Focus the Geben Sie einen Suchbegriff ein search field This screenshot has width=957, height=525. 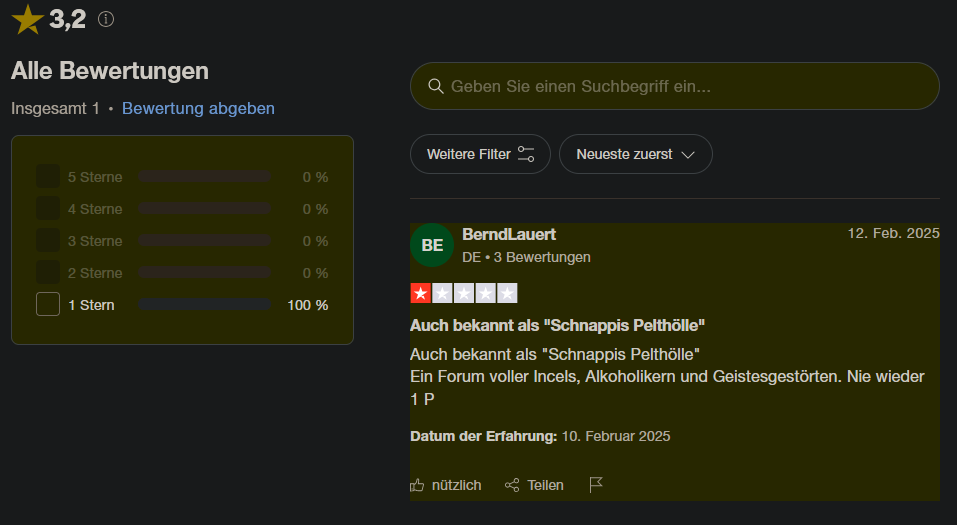tap(674, 86)
